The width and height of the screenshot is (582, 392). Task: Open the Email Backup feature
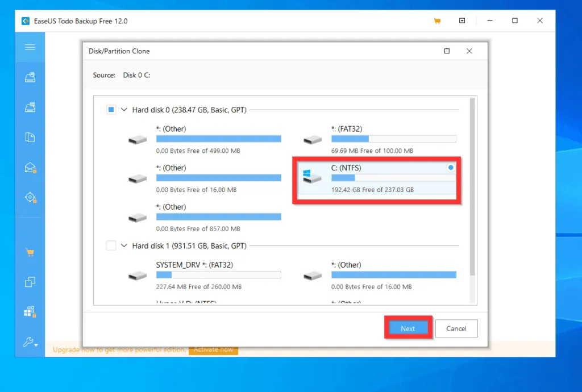point(30,166)
